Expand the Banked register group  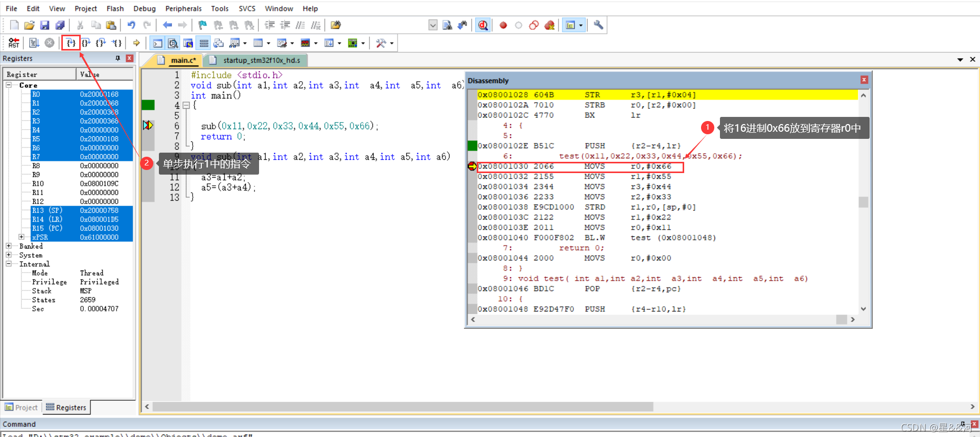pos(9,246)
